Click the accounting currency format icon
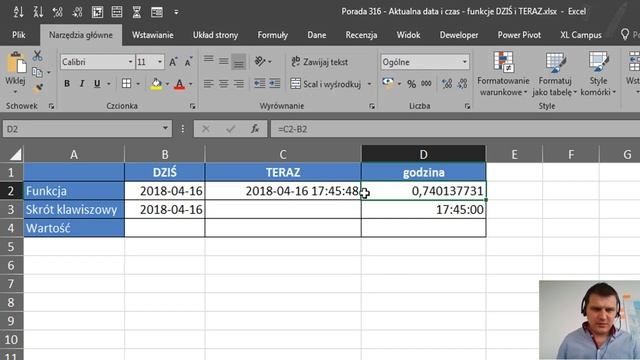Image resolution: width=640 pixels, height=360 pixels. (x=388, y=83)
